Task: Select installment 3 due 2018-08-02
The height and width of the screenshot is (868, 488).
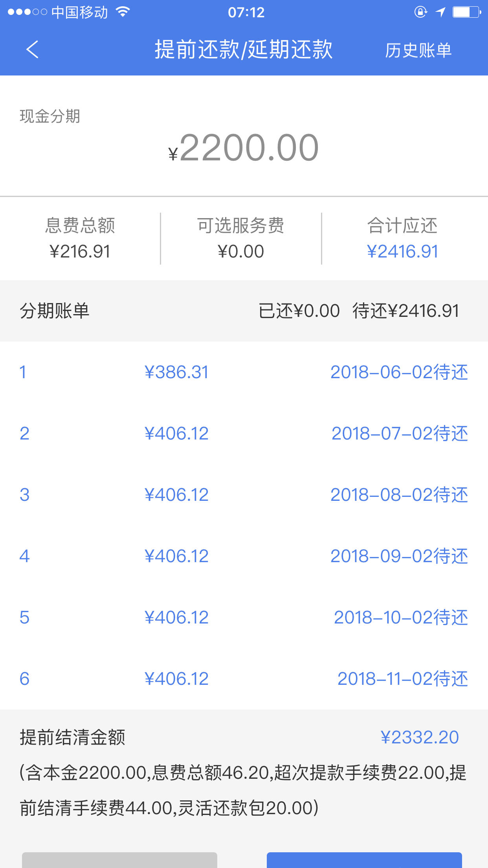Action: click(244, 495)
